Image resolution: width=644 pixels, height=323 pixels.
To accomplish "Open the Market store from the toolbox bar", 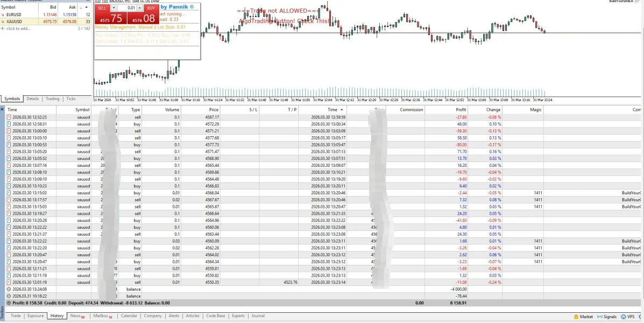I will coord(583,317).
